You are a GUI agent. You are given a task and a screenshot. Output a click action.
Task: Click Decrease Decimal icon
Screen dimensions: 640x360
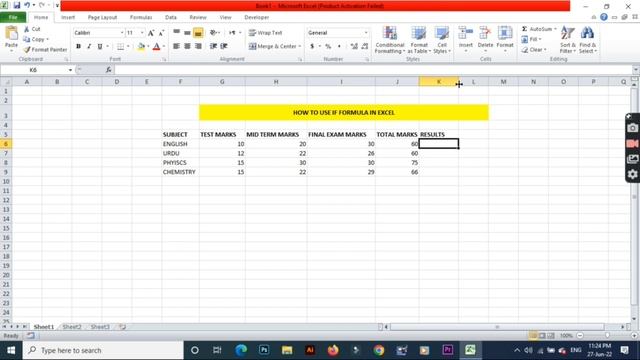[364, 47]
